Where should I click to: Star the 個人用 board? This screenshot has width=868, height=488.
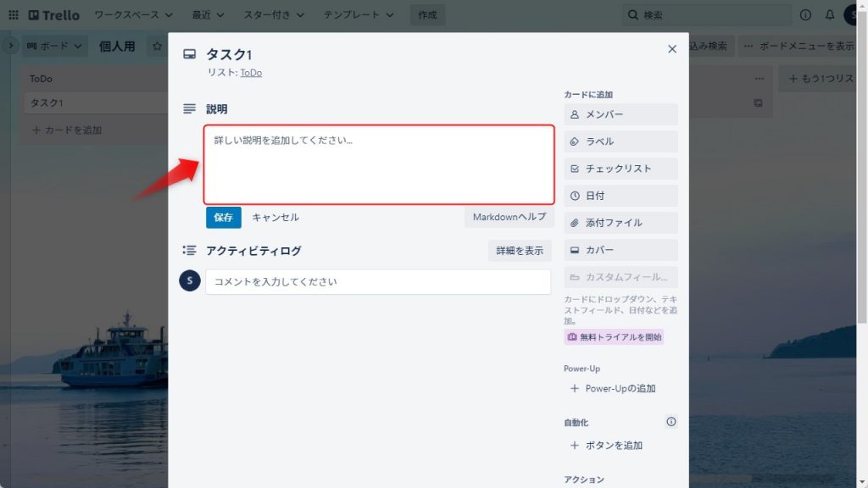[x=157, y=46]
